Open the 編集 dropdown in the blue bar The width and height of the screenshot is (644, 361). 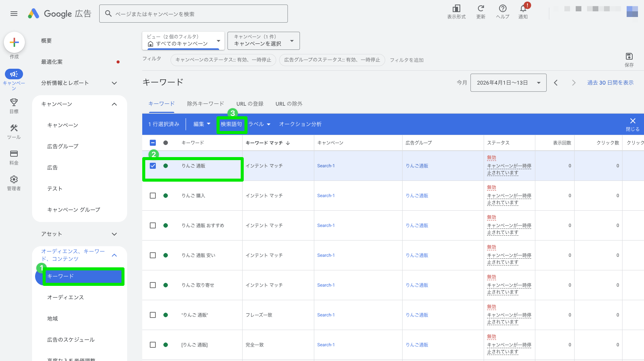click(201, 124)
